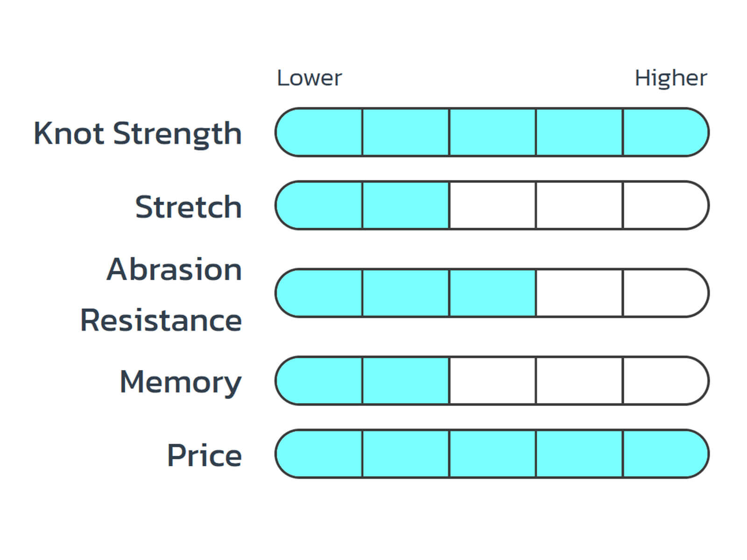
Task: Select the first Price bar segment
Action: (319, 454)
